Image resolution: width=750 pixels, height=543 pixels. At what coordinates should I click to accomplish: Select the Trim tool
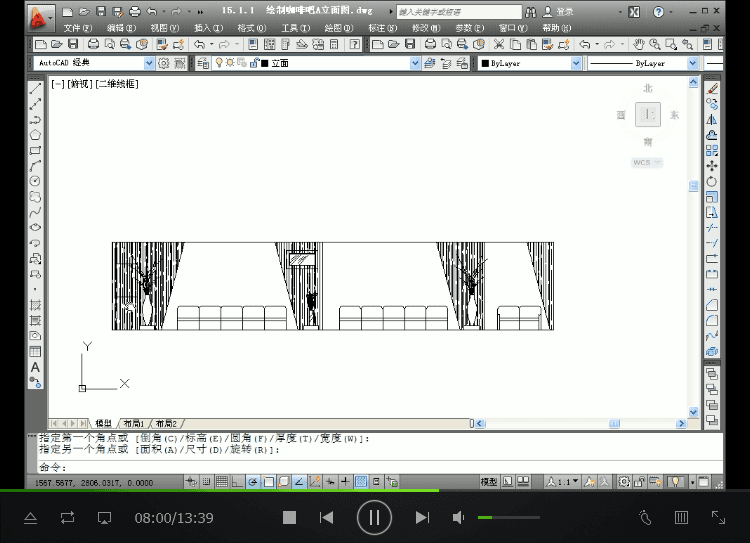click(712, 228)
